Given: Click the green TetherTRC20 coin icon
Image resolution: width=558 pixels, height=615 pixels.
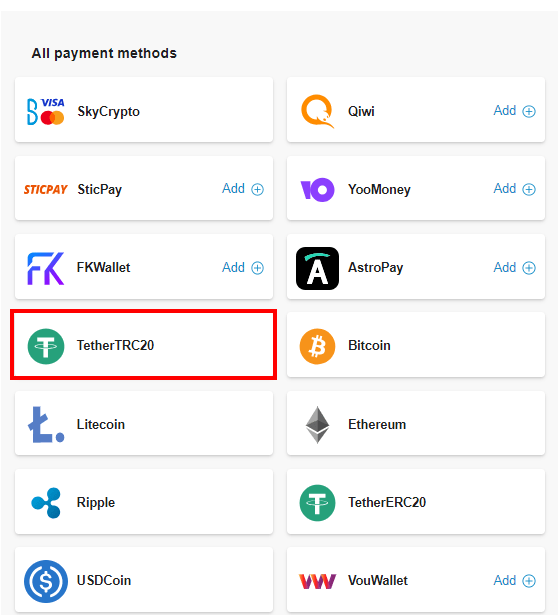Looking at the screenshot, I should (46, 346).
